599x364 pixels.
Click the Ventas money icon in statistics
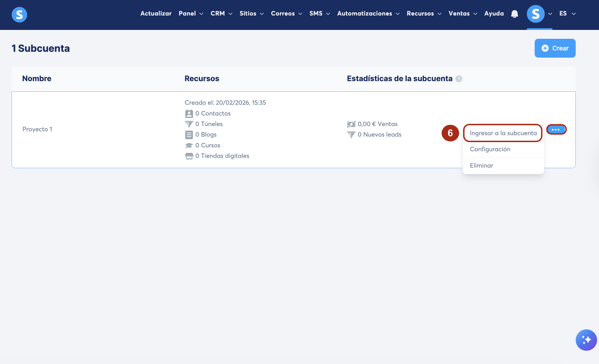click(x=351, y=124)
